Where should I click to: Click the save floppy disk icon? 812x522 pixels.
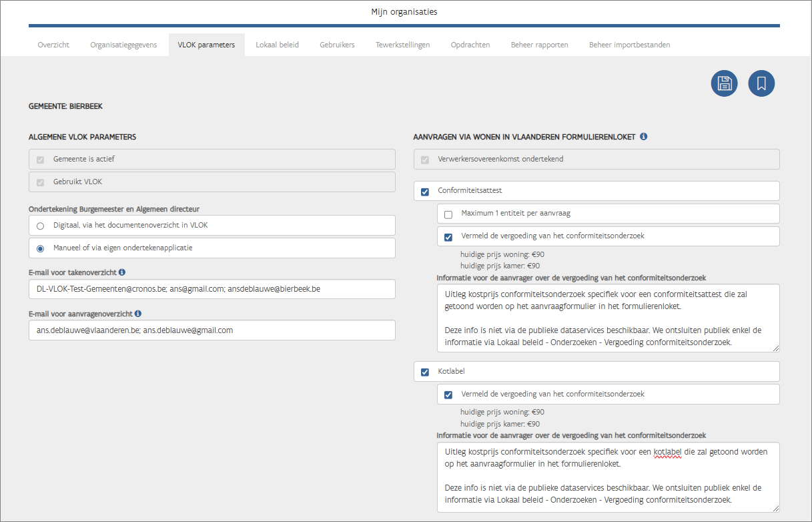click(724, 83)
